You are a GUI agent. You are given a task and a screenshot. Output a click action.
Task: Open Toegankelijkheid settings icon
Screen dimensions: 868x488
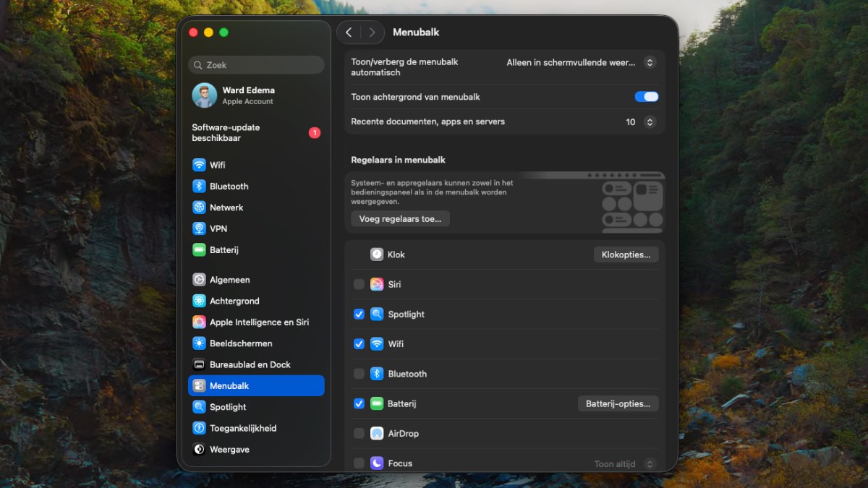pos(199,428)
